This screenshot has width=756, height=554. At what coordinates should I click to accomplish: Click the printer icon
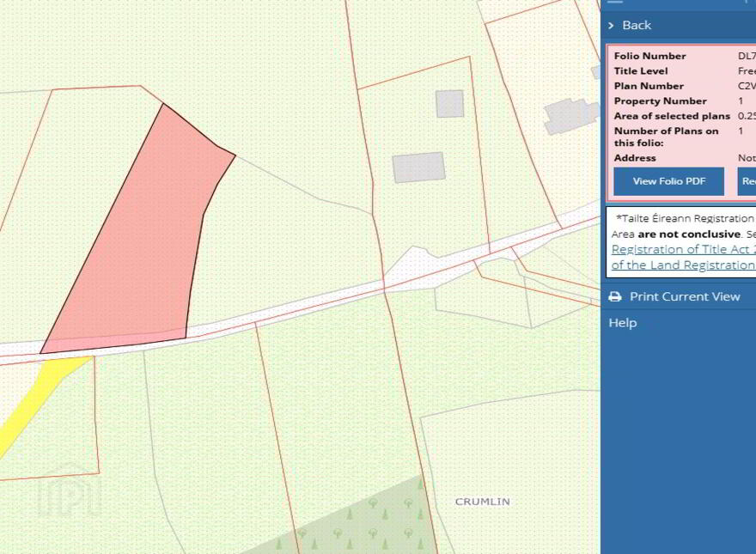[x=615, y=296]
